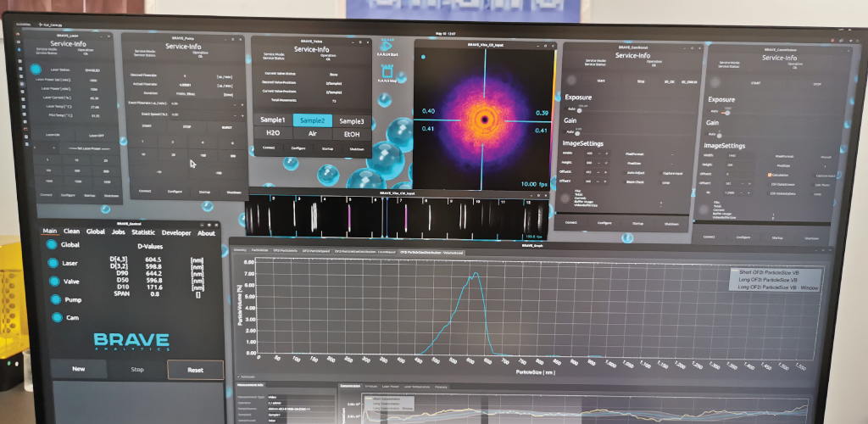Click the Valve status indicator circle
This screenshot has height=424, width=868.
pyautogui.click(x=55, y=281)
